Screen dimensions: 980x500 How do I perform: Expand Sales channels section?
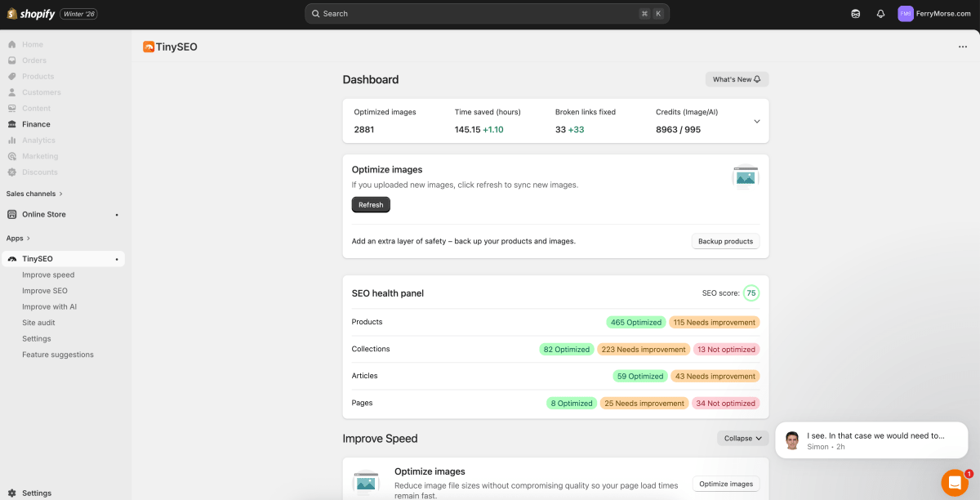point(34,194)
